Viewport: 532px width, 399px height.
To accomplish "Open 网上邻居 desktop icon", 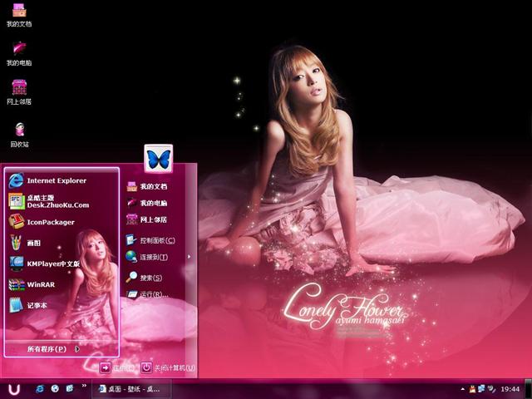I will [19, 92].
